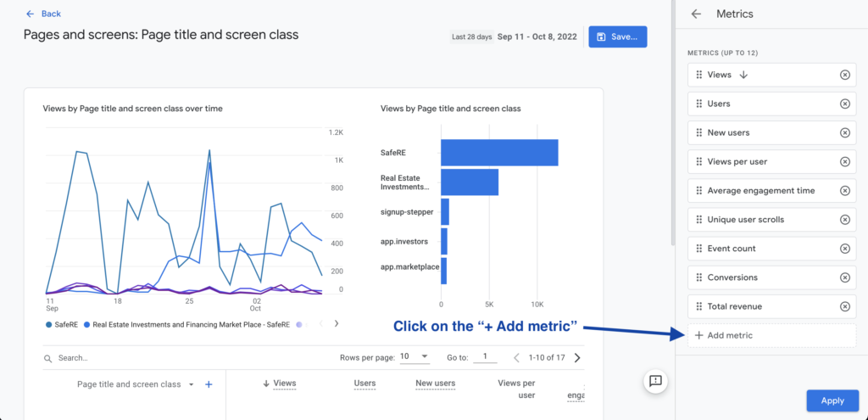Add a dimension with plus icon
This screenshot has height=420, width=868.
coord(209,384)
